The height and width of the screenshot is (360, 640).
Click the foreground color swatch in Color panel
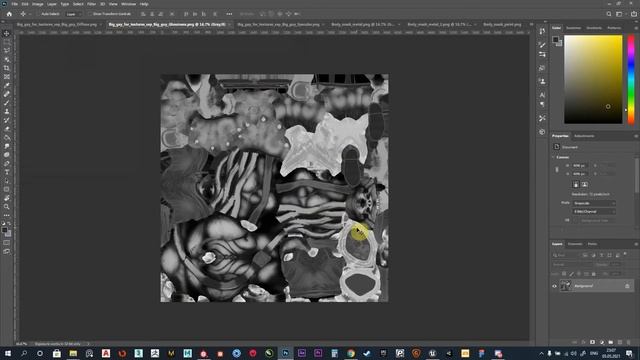coord(556,40)
